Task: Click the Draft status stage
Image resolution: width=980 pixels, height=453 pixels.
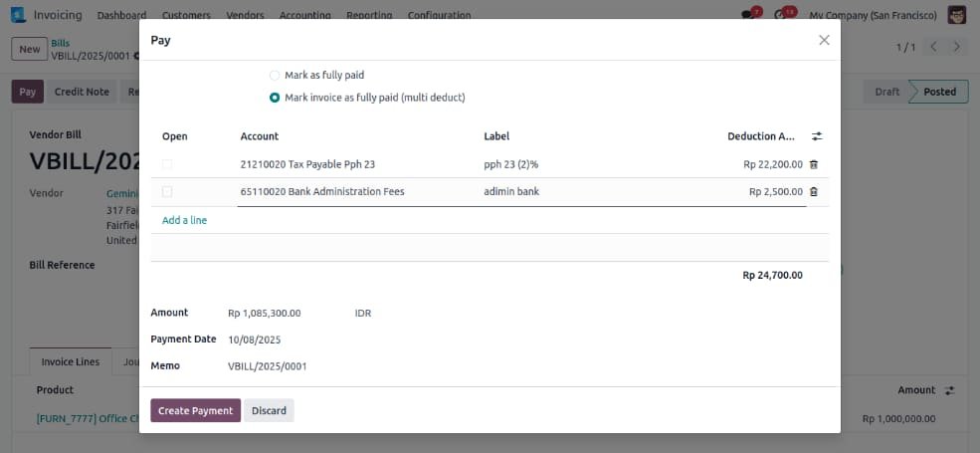Action: pos(886,92)
